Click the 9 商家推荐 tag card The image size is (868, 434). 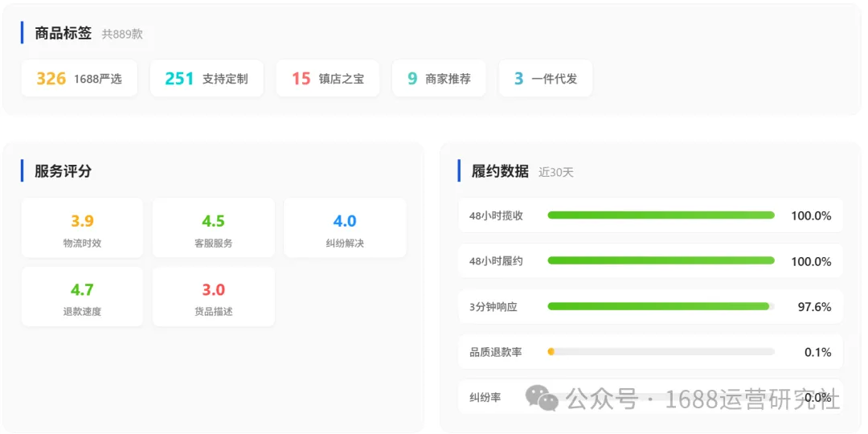(x=439, y=79)
